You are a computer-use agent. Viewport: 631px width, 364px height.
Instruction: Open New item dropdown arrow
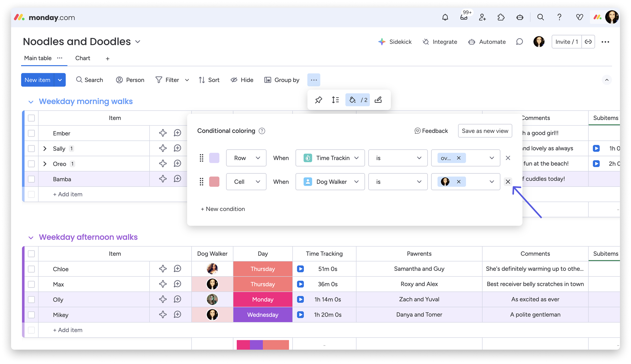(x=60, y=80)
